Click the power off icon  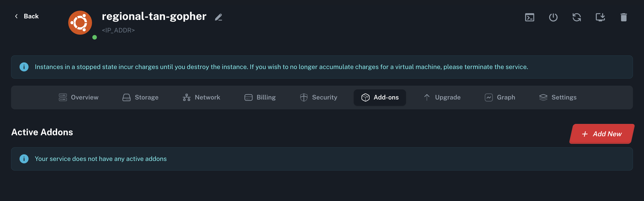[553, 17]
